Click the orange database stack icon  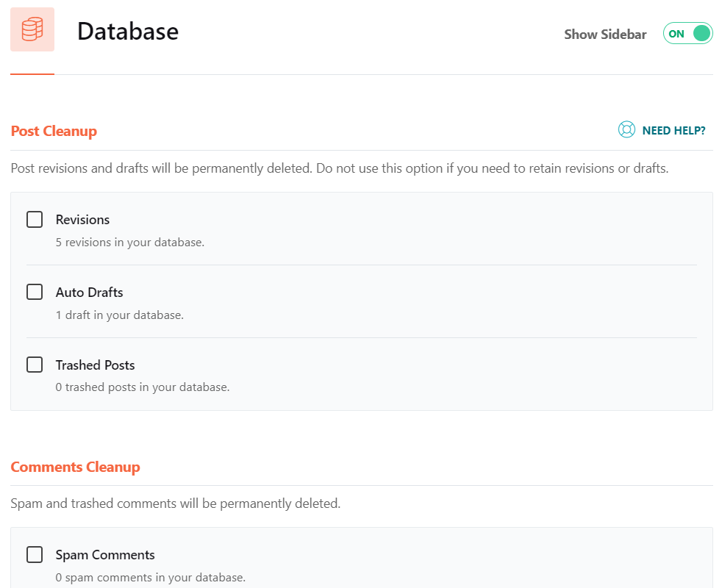[32, 29]
